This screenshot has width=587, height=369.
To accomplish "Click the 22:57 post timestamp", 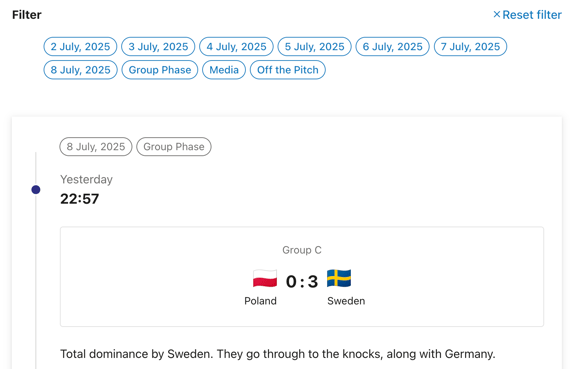I will click(80, 199).
